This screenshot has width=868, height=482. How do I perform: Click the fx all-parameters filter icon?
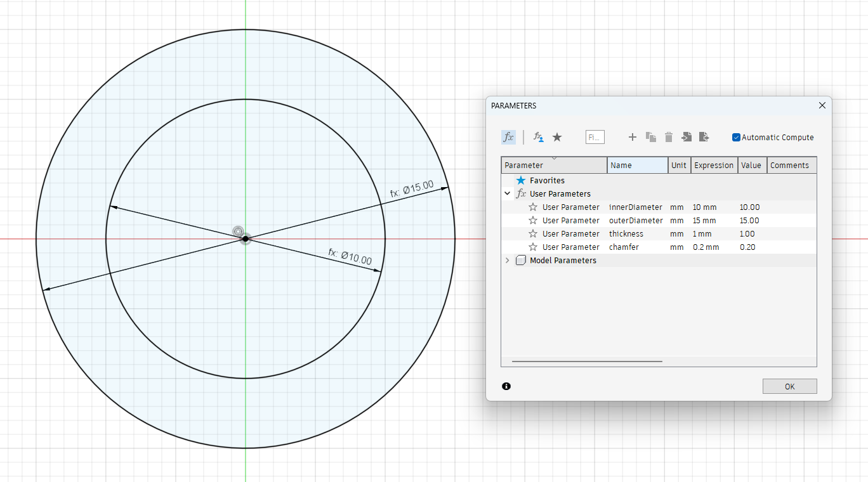508,137
